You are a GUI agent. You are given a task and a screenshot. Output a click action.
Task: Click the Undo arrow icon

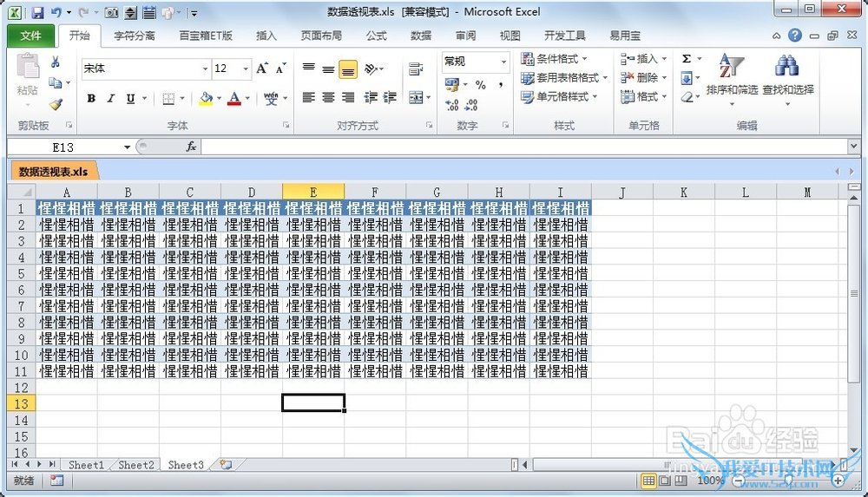(x=56, y=12)
